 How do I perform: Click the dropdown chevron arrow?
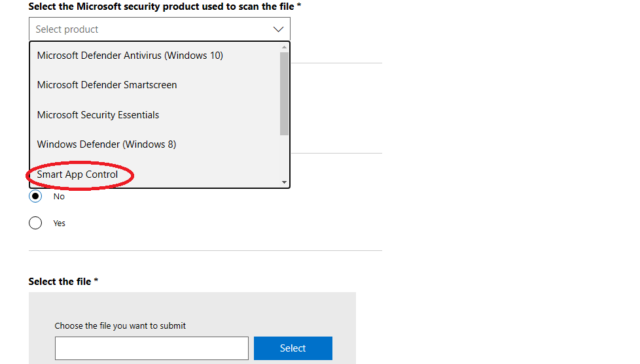pyautogui.click(x=278, y=29)
